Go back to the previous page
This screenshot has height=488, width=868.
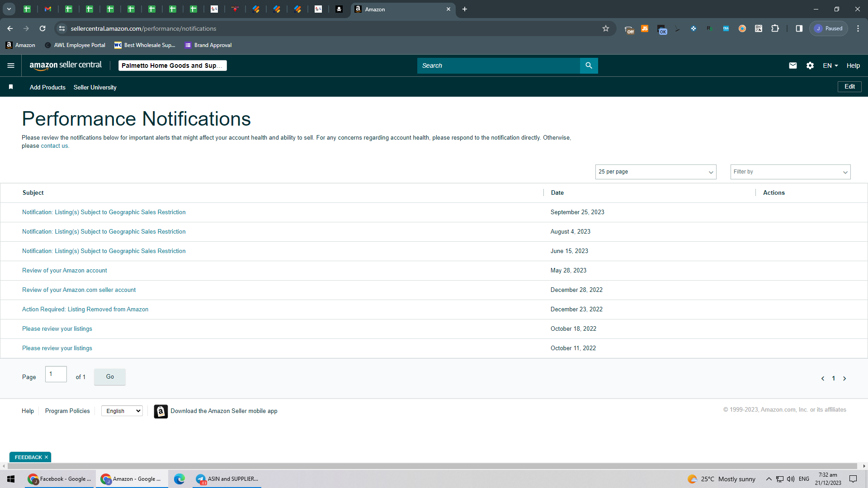point(10,28)
